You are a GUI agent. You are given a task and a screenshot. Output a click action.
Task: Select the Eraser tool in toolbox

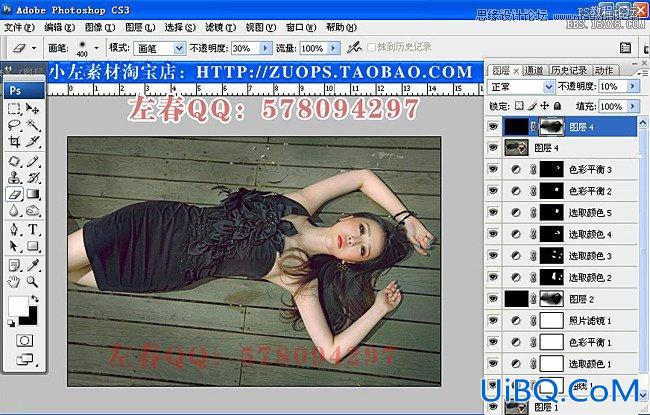(15, 194)
